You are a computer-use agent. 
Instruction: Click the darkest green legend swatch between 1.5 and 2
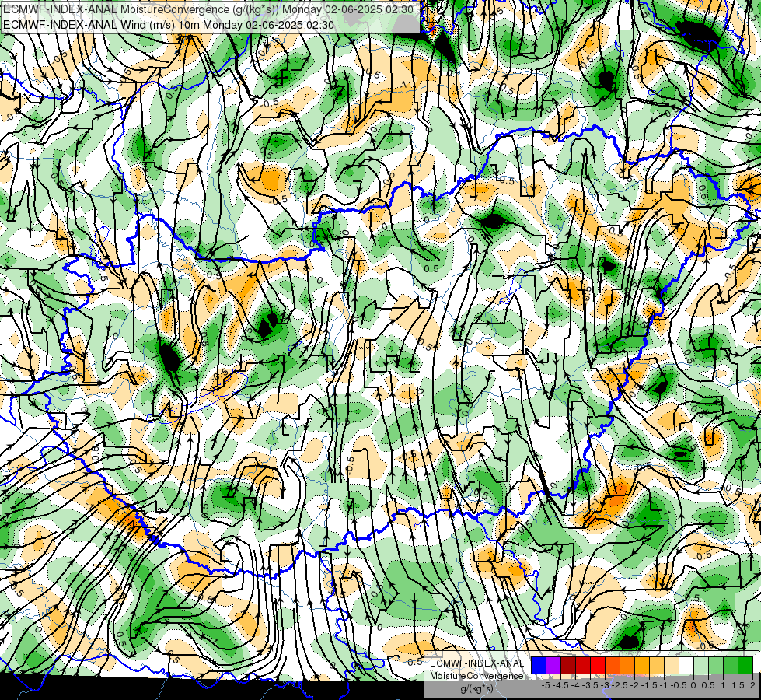(x=745, y=665)
